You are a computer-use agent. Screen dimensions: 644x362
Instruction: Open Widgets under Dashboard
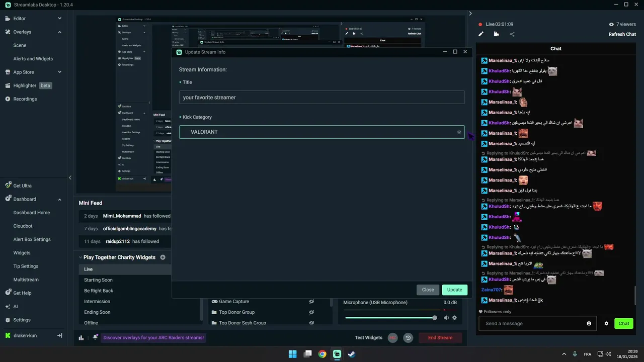(22, 253)
